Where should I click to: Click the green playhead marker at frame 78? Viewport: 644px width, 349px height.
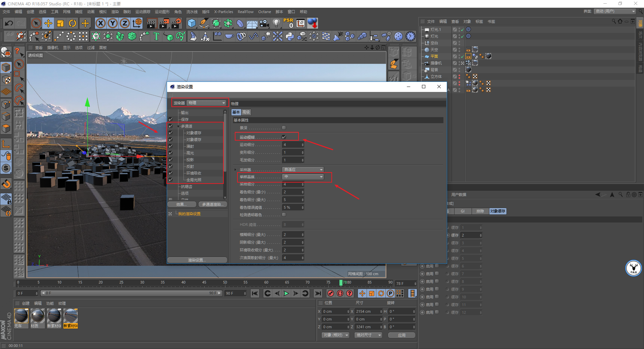point(341,283)
